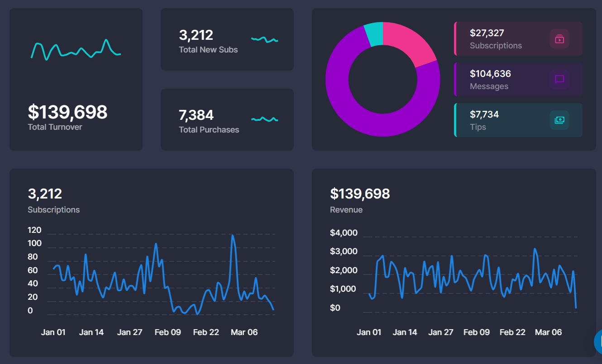Click Jan 14 on the Subscriptions chart axis
Image resolution: width=602 pixels, height=364 pixels.
click(x=91, y=332)
